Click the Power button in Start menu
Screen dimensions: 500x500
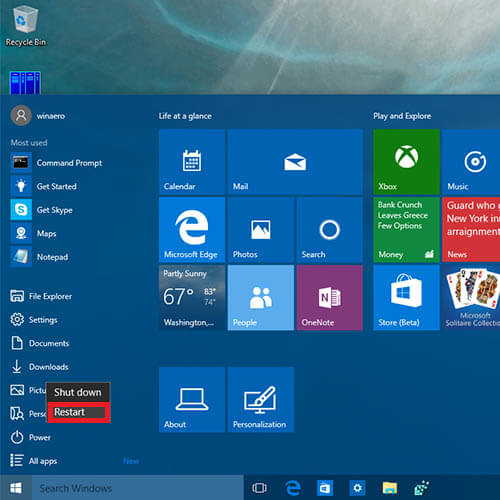pyautogui.click(x=31, y=437)
